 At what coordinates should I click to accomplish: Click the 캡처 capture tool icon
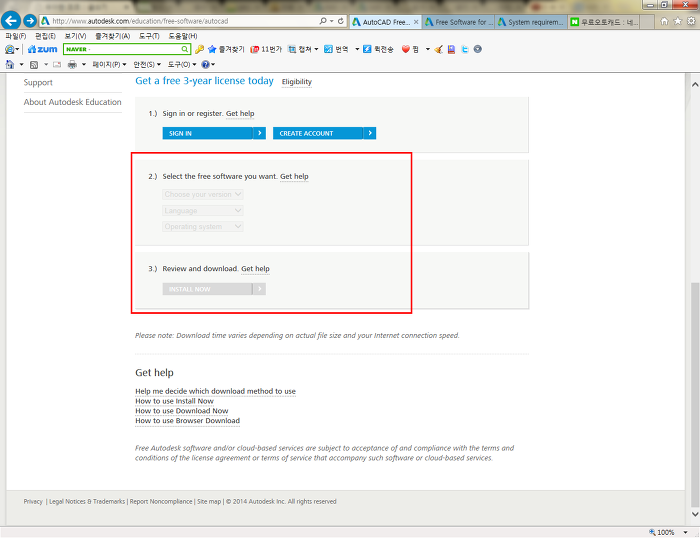click(292, 49)
